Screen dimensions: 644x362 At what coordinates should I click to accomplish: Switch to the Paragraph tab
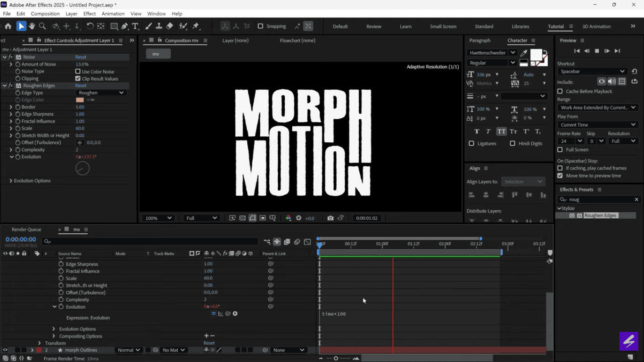tap(480, 41)
